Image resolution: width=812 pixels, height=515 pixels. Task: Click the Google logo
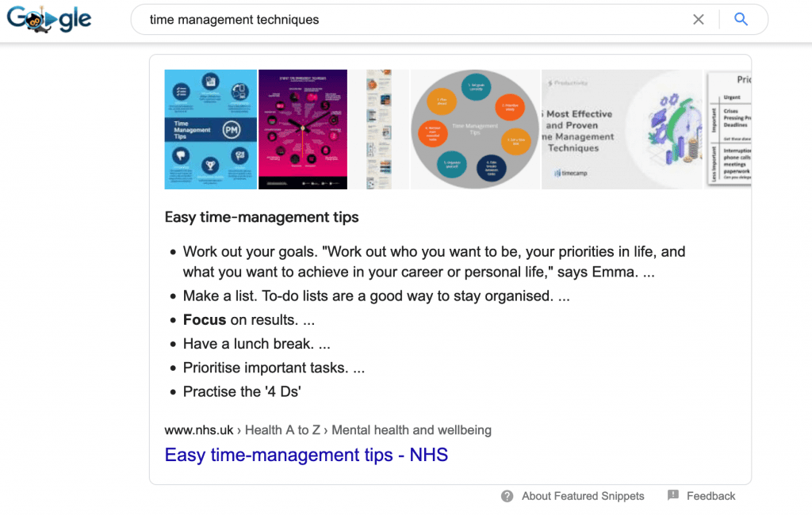[49, 20]
